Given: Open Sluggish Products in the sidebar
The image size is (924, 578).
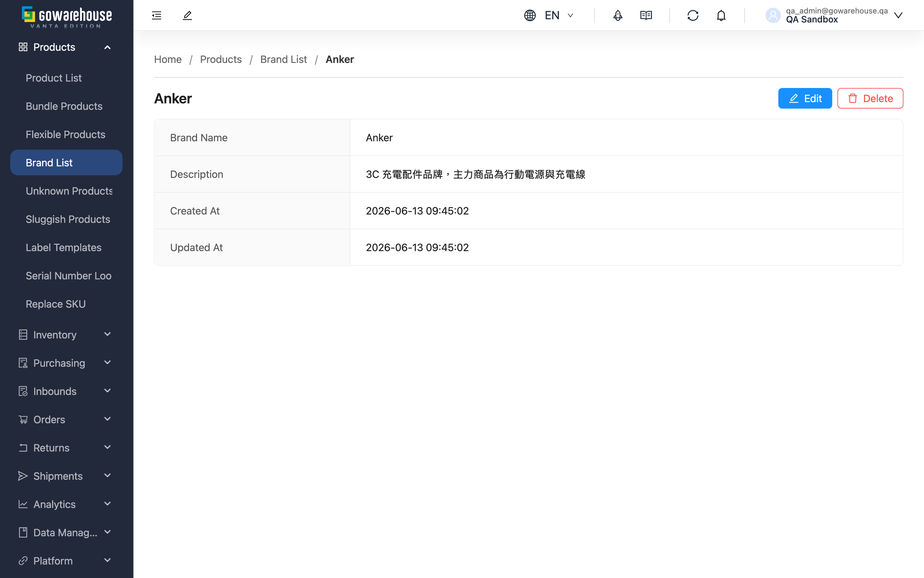Looking at the screenshot, I should tap(66, 219).
